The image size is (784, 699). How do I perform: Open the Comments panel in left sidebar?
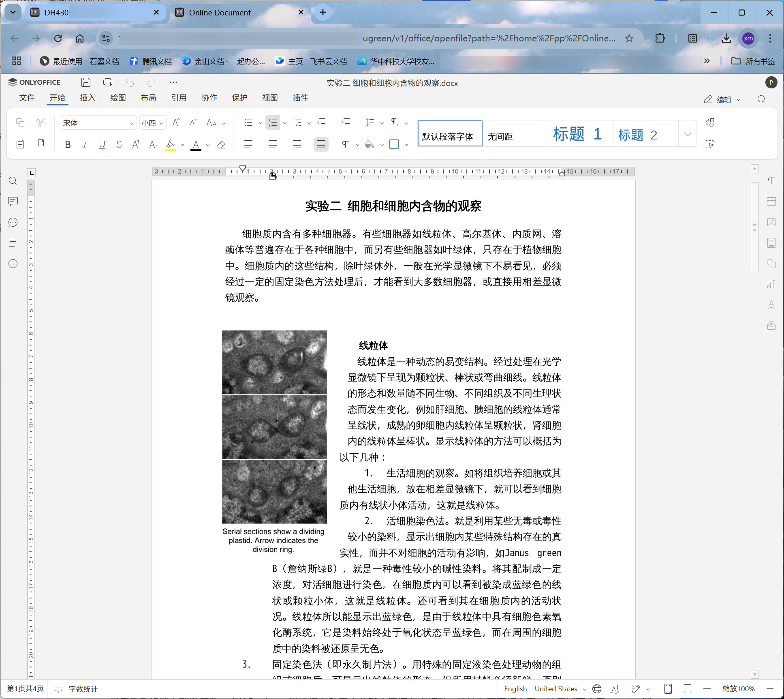tap(13, 202)
